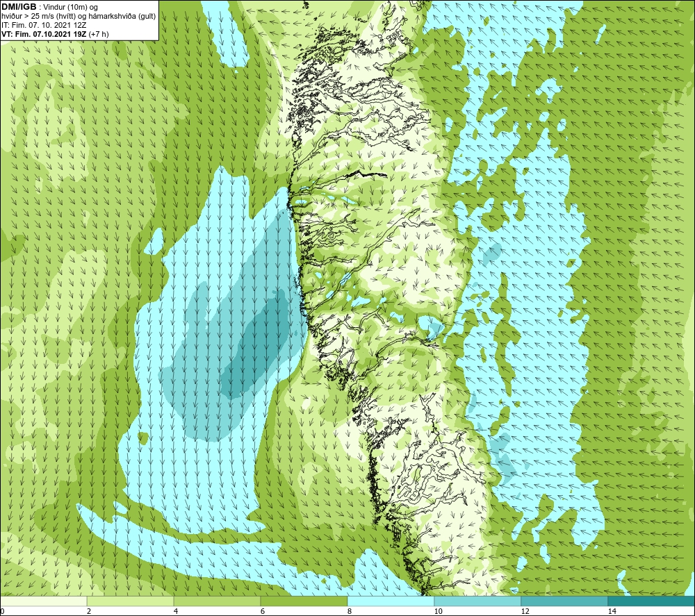
Task: Click the 6–8 m/s dark green legend swatch
Action: click(304, 601)
